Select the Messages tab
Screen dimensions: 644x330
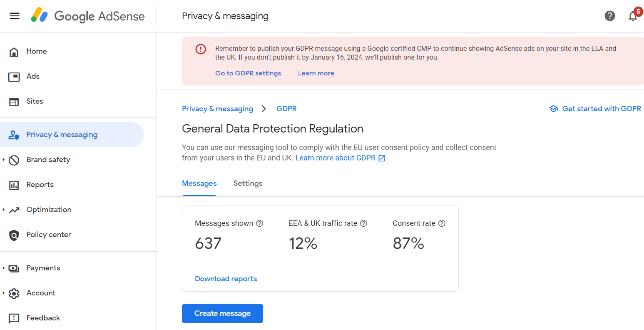pos(199,183)
